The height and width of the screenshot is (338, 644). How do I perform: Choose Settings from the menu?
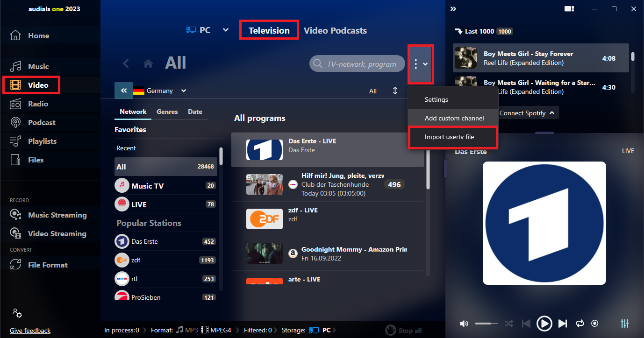[x=436, y=99]
